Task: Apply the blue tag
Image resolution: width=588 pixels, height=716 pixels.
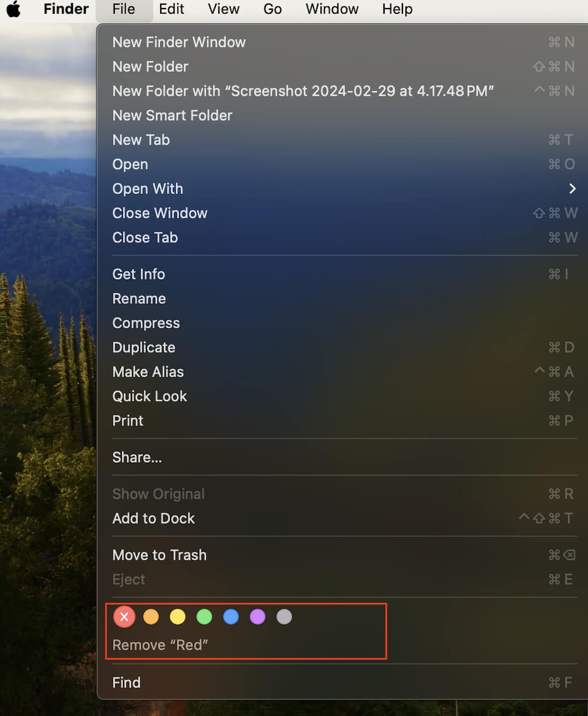Action: (231, 617)
